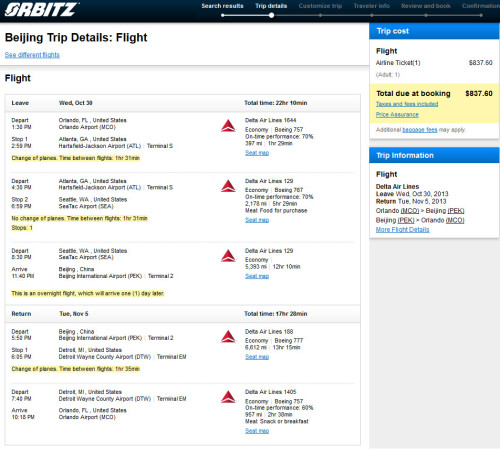
Task: View Seat map for Seattle to Beijing flight
Action: pyautogui.click(x=257, y=276)
